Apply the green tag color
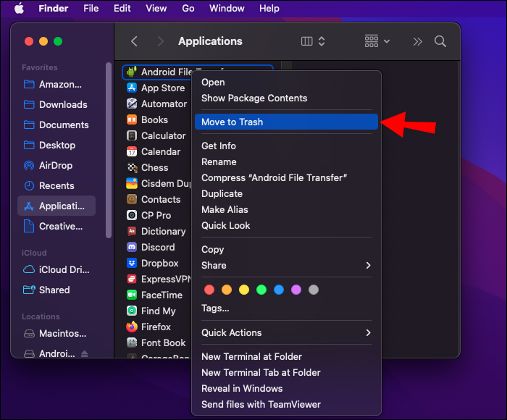The image size is (507, 420). [261, 290]
